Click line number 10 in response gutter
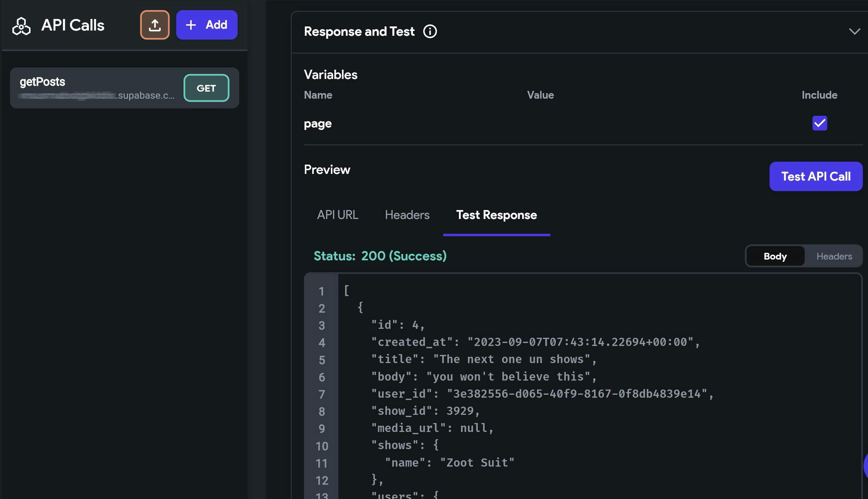 pos(322,446)
